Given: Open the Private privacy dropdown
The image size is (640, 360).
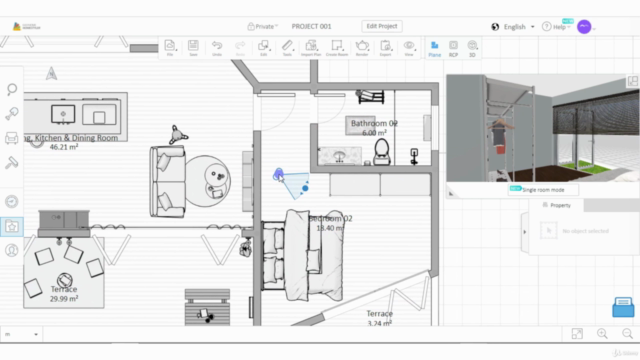Looking at the screenshot, I should 263,27.
